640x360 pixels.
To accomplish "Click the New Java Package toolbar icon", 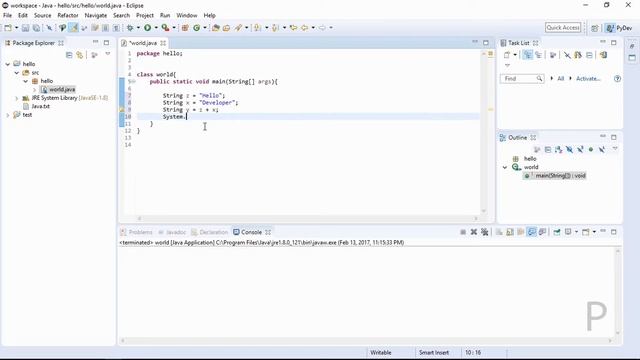I will (185, 28).
